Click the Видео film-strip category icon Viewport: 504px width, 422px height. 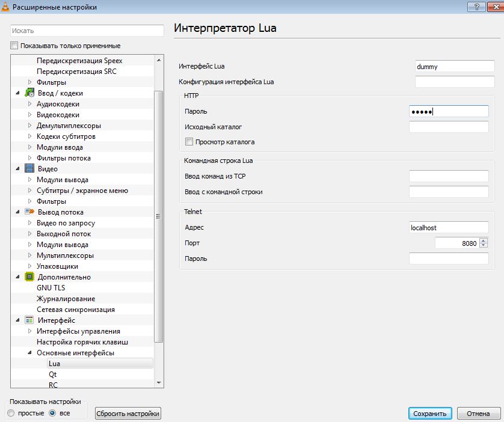point(29,168)
